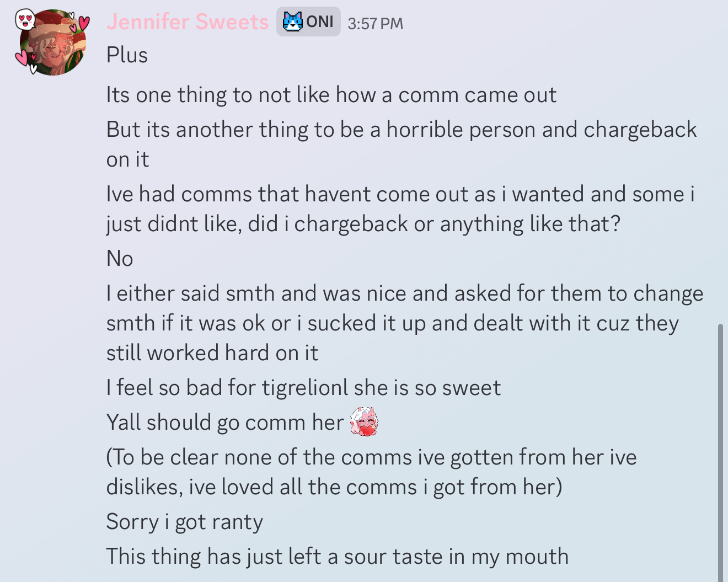Click the heart-holding emoji after "comm her"
Viewport: 728px width, 582px height.
click(x=365, y=422)
